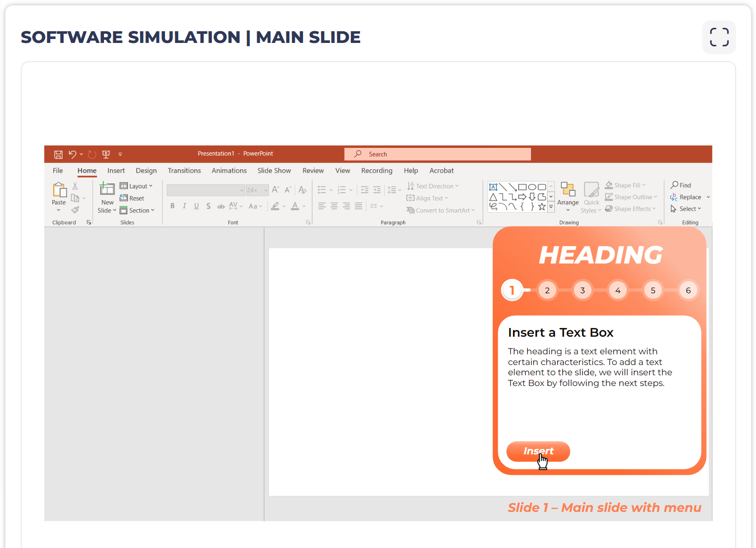Toggle Bold formatting button
Screen dimensions: 756x548
[x=172, y=206]
